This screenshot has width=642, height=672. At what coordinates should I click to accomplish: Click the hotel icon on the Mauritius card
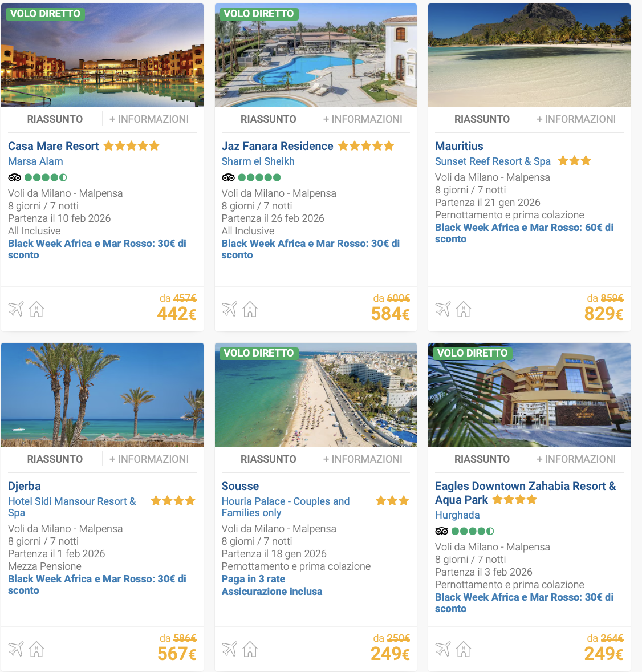click(x=463, y=309)
